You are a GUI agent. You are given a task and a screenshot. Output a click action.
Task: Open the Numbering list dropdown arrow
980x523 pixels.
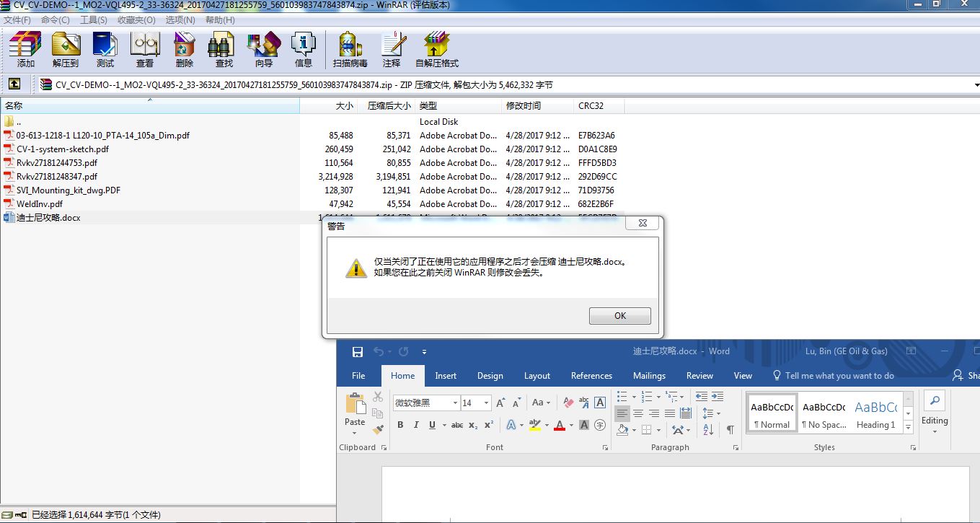coord(658,396)
